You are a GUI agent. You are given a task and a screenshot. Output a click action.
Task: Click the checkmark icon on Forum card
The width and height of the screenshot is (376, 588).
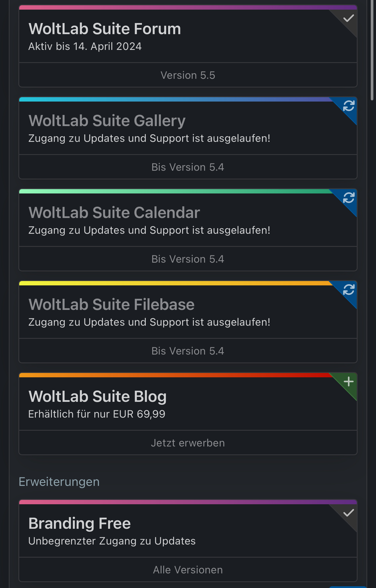tap(349, 19)
